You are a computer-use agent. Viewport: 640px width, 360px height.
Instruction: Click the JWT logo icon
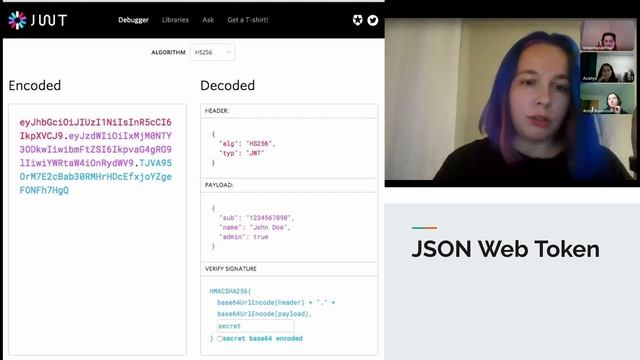pos(17,20)
